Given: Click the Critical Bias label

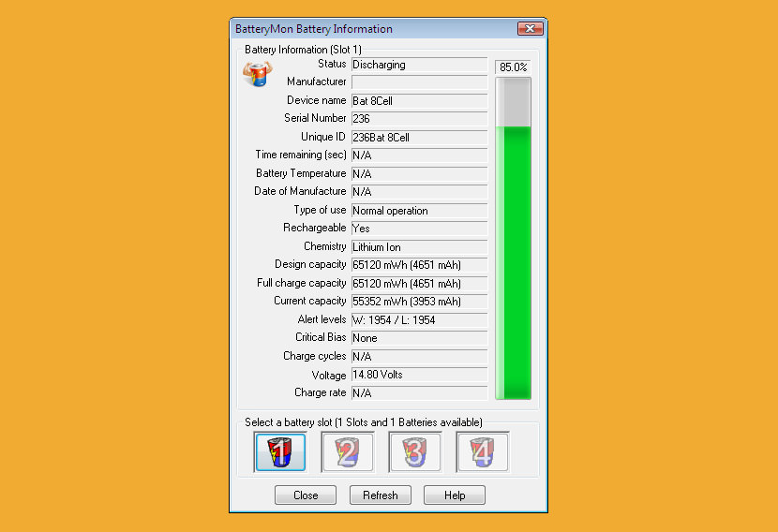Looking at the screenshot, I should coord(321,337).
